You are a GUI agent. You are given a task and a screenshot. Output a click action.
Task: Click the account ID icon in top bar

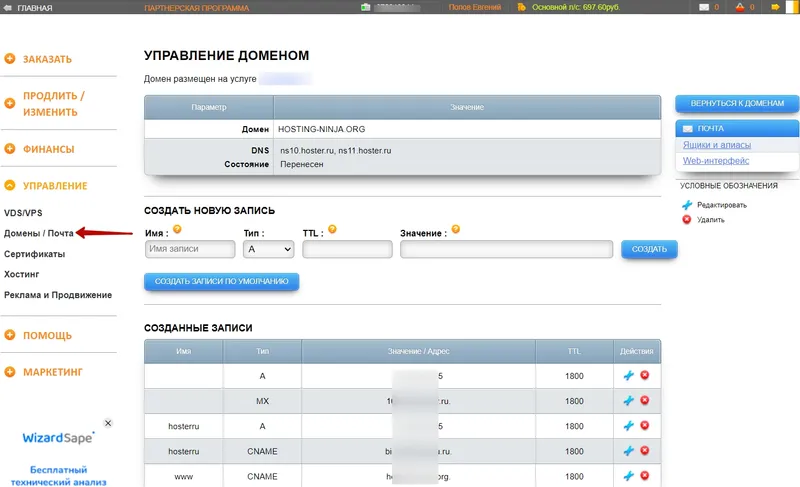click(365, 7)
